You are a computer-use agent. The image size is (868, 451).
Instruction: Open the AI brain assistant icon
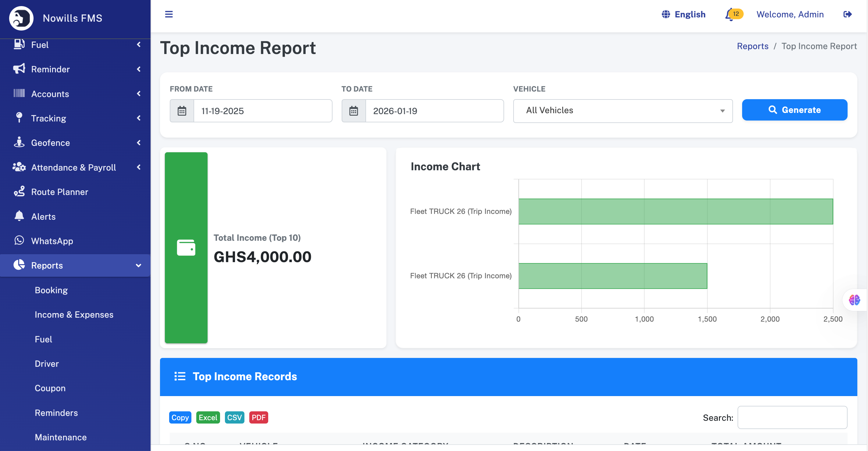point(854,300)
